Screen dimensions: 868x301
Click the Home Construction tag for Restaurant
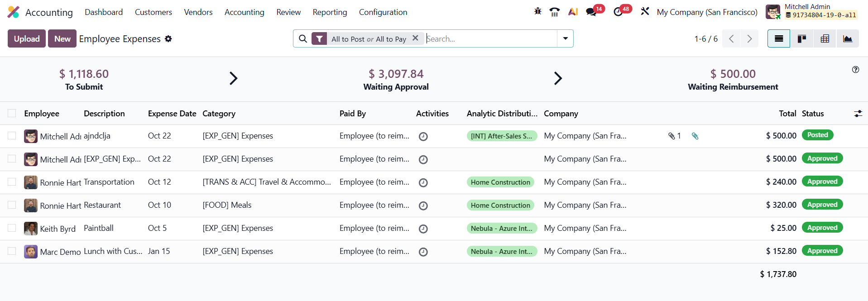pos(500,205)
